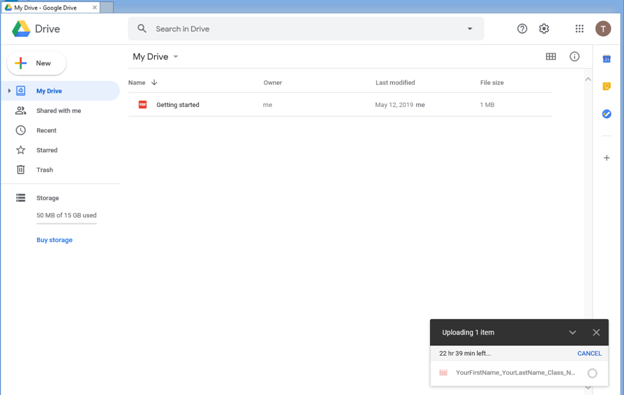Click search magnifier icon
Viewport: 624px width, 395px height.
142,29
